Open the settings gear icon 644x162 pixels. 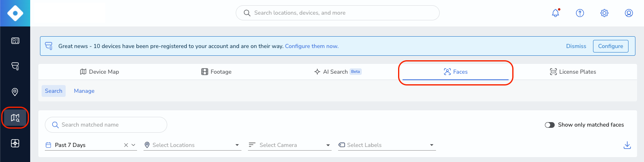604,13
